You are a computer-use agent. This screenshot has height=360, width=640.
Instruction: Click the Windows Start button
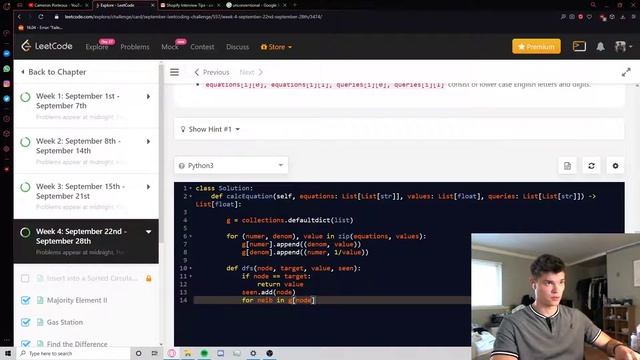(x=8, y=353)
